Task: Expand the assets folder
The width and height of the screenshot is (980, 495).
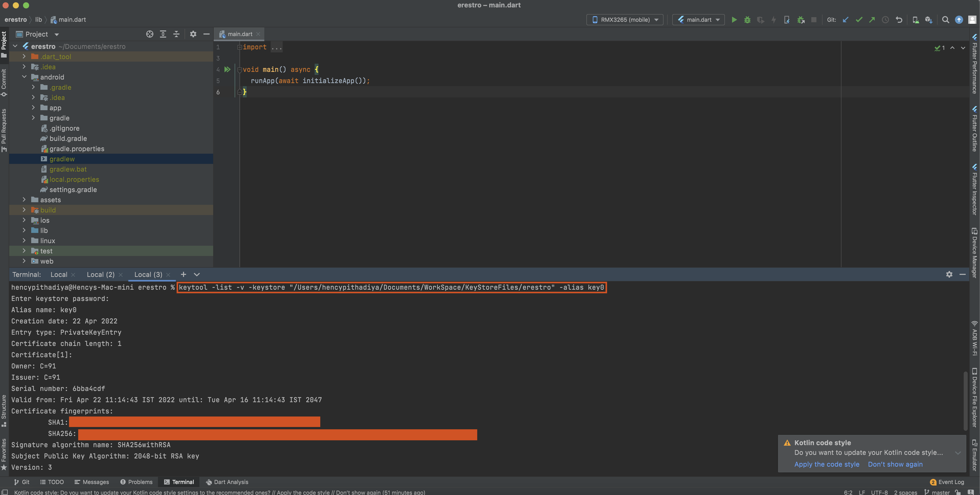Action: click(24, 200)
